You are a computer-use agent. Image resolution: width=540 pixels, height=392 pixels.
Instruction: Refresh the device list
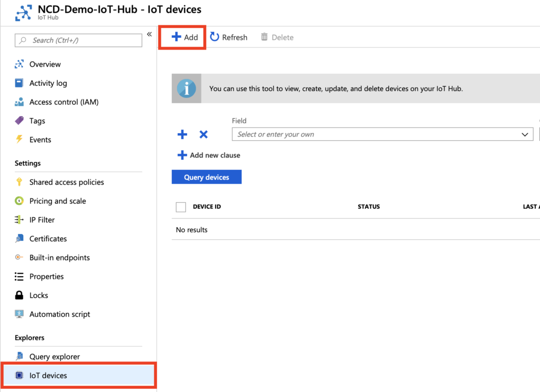click(x=229, y=37)
